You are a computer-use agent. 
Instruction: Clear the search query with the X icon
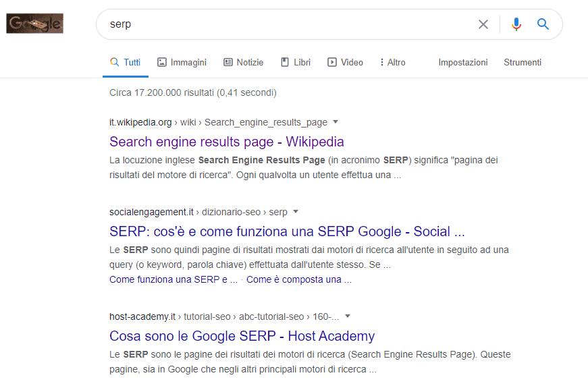click(x=483, y=24)
